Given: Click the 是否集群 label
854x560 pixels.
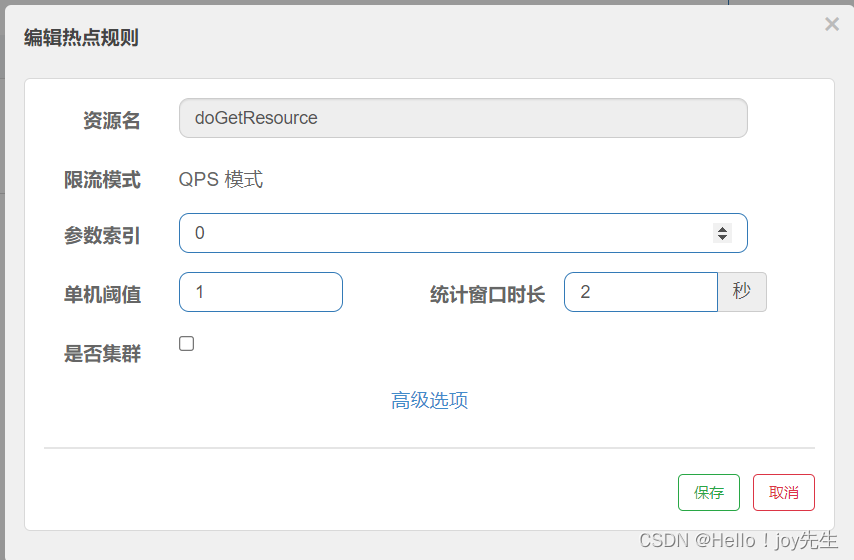Looking at the screenshot, I should (102, 354).
